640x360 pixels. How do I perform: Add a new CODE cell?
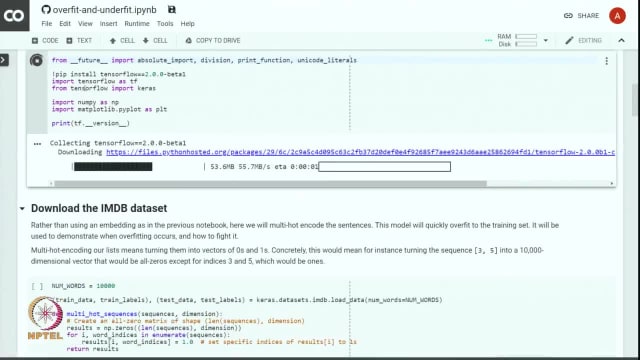point(45,40)
